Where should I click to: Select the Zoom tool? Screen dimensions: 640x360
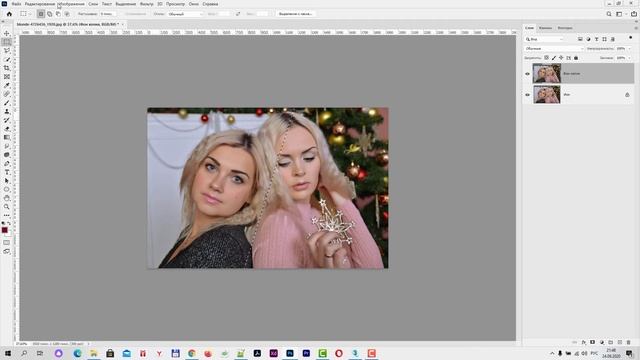[7, 207]
